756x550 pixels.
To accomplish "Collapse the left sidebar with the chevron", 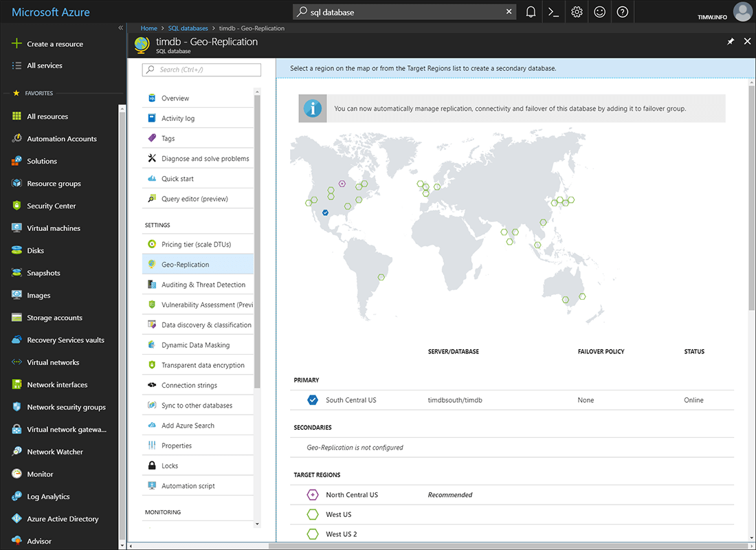I will (120, 28).
